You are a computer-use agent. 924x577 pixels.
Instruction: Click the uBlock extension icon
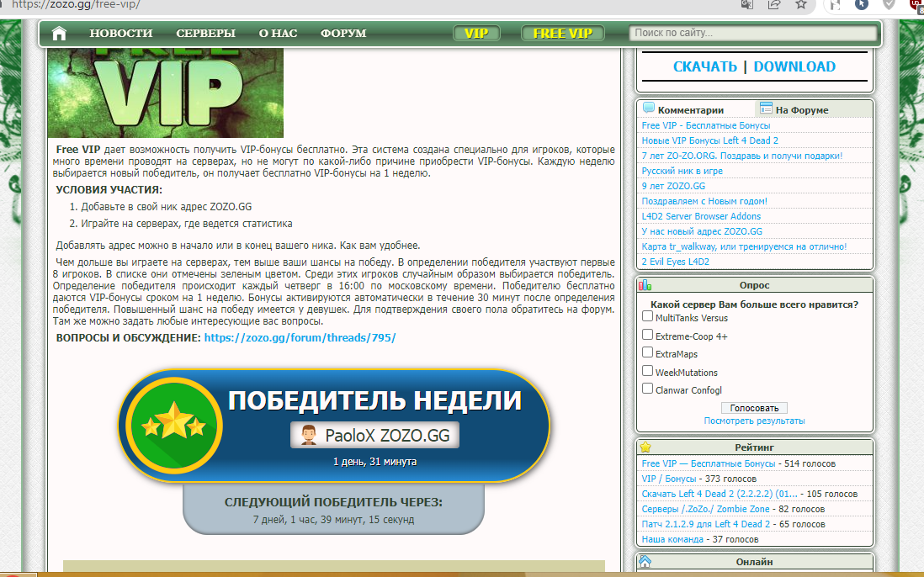[916, 4]
